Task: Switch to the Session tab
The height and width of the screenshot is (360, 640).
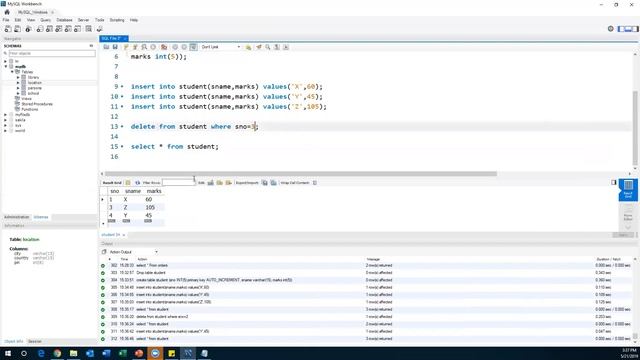Action: click(x=35, y=341)
